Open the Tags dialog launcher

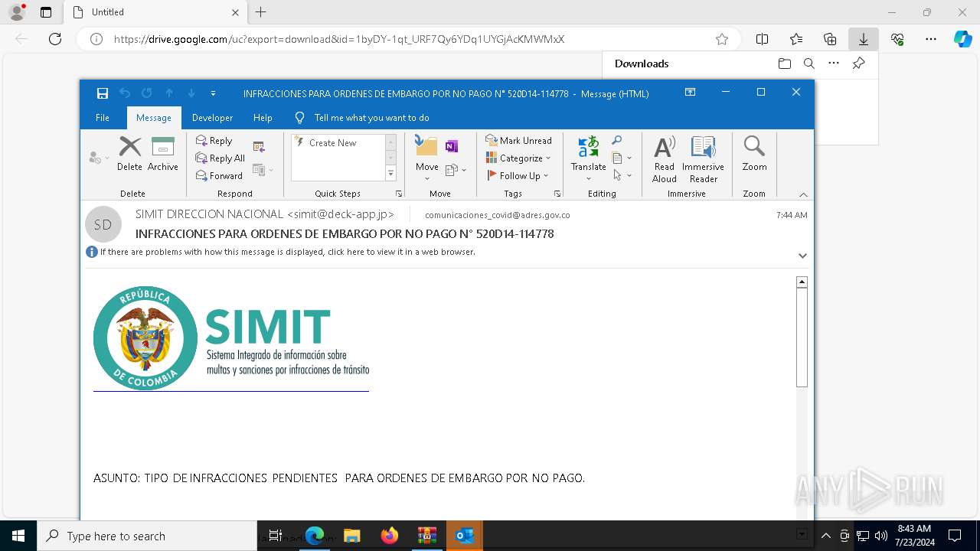[x=557, y=194]
